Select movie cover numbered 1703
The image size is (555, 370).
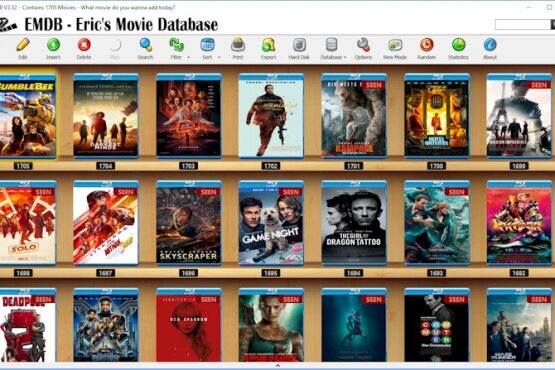click(x=189, y=116)
